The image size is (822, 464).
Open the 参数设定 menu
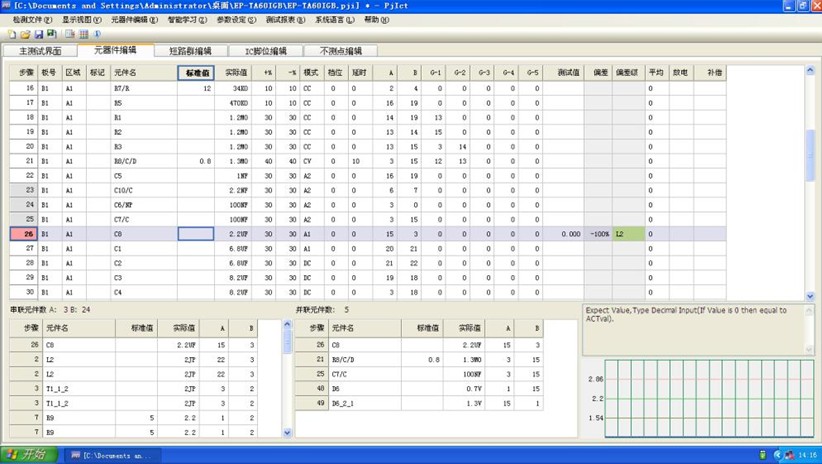click(x=237, y=20)
